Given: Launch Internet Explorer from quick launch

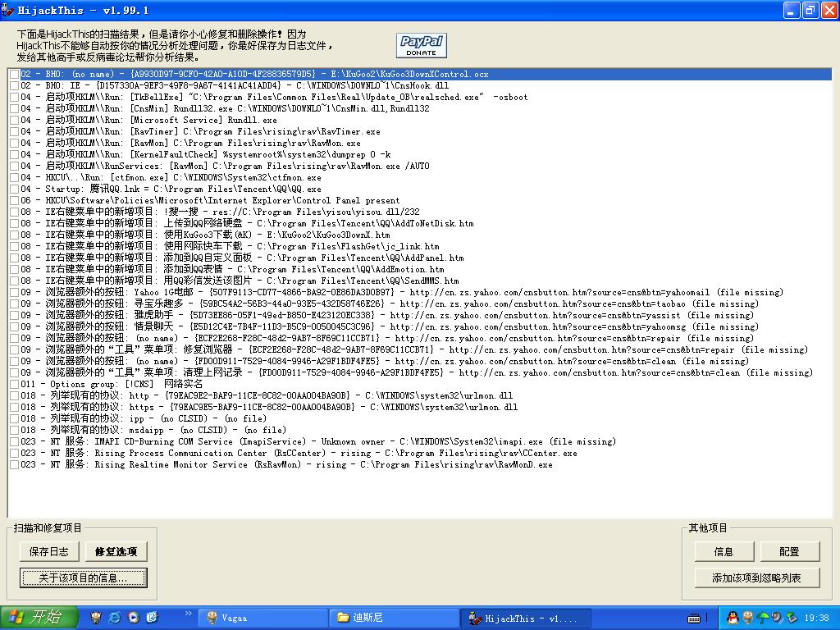Looking at the screenshot, I should 115,618.
